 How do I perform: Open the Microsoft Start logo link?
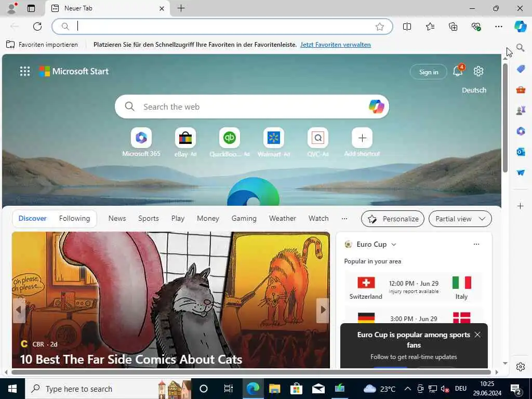pyautogui.click(x=74, y=71)
